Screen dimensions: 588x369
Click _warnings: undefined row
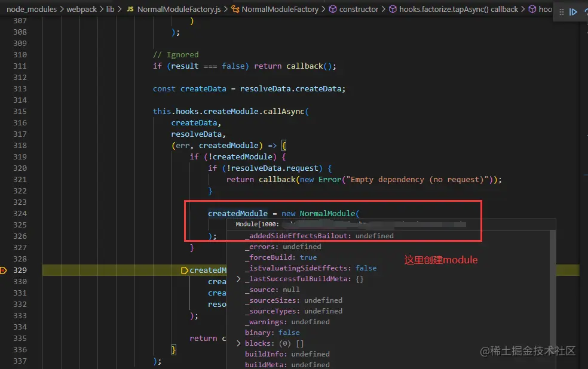(x=287, y=322)
